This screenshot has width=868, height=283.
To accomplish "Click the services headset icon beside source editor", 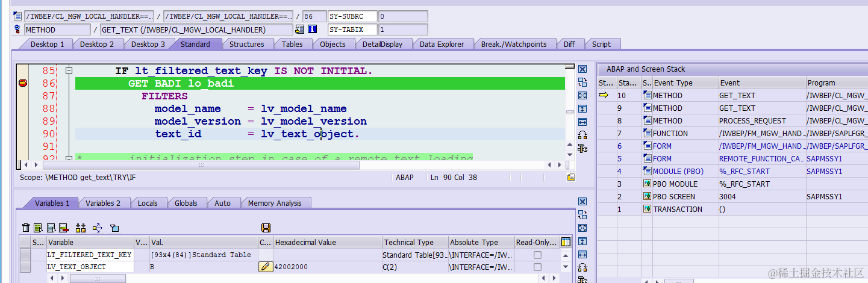I will tap(582, 135).
